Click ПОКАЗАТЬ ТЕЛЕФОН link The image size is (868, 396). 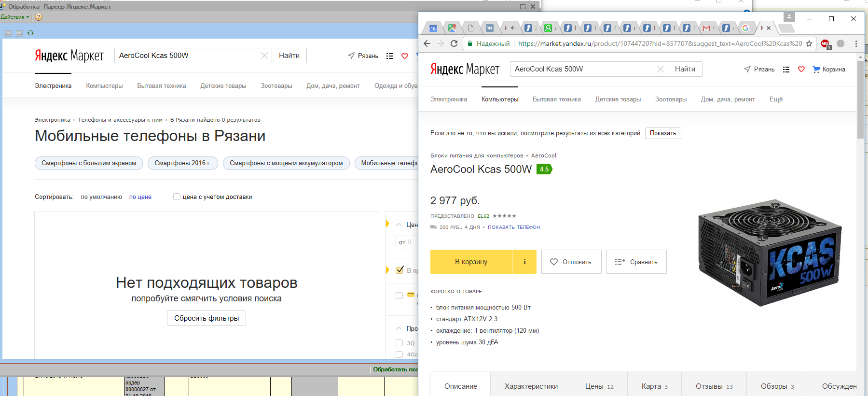[x=514, y=227]
